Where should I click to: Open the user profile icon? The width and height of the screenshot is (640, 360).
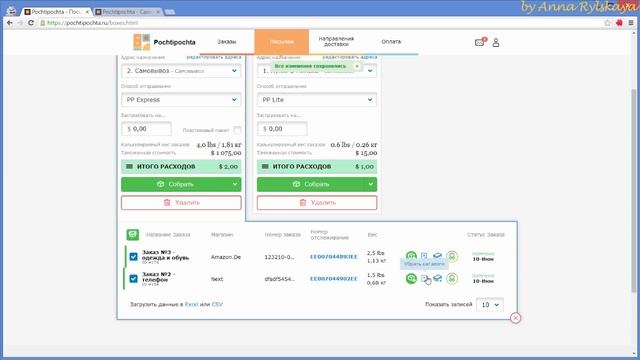[x=496, y=42]
